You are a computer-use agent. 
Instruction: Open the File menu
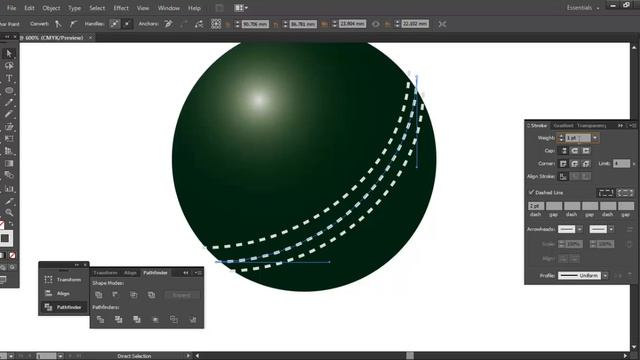(11, 8)
